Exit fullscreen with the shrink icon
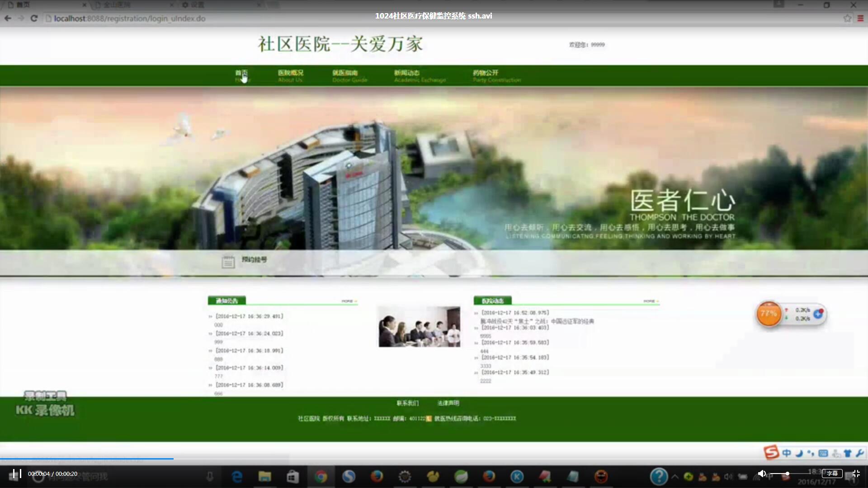 pyautogui.click(x=856, y=474)
